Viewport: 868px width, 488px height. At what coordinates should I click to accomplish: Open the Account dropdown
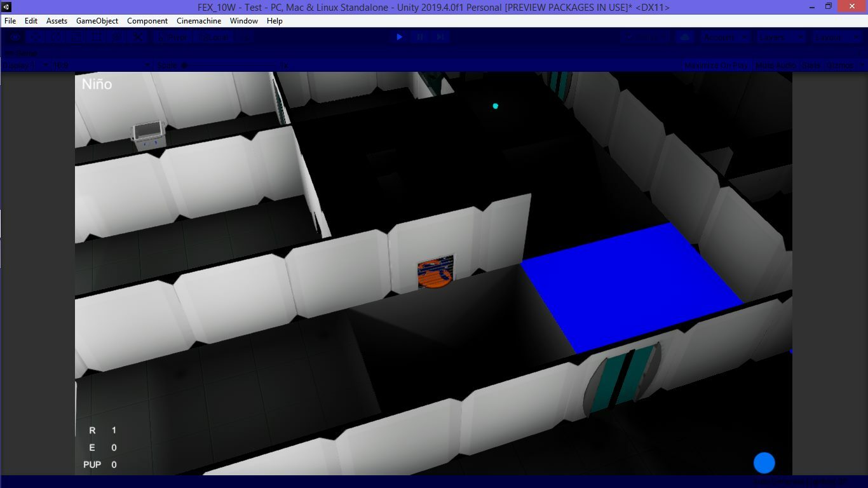[725, 37]
